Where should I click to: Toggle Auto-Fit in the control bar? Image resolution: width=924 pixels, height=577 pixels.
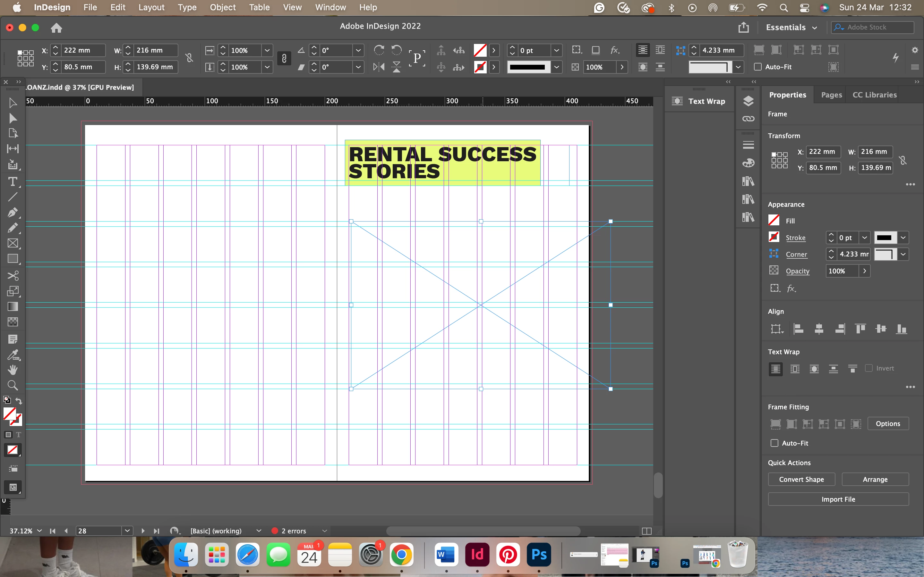coord(757,67)
